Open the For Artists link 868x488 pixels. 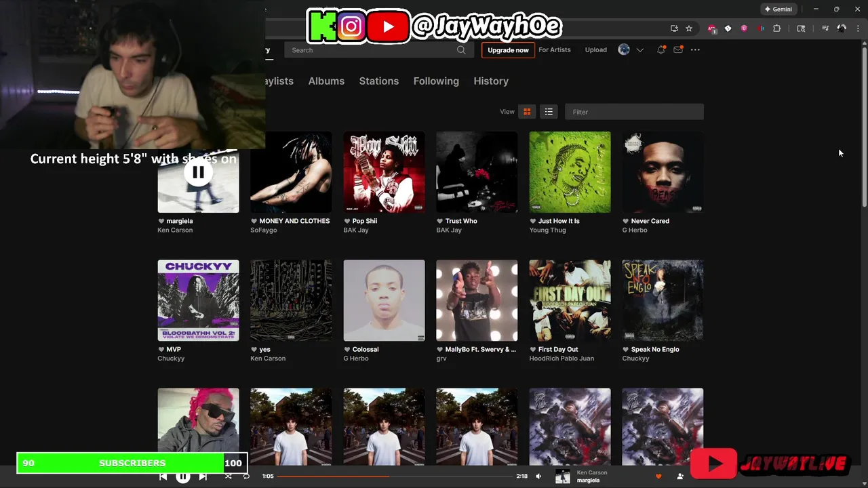pos(555,49)
